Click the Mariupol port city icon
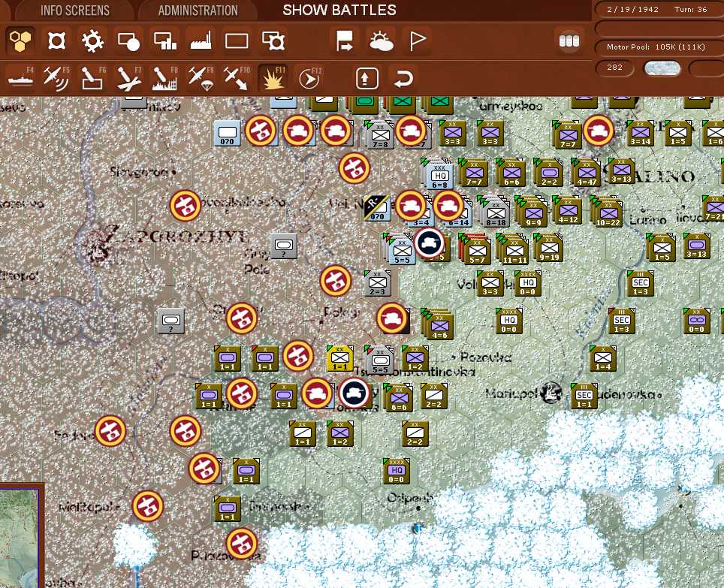 pos(551,393)
